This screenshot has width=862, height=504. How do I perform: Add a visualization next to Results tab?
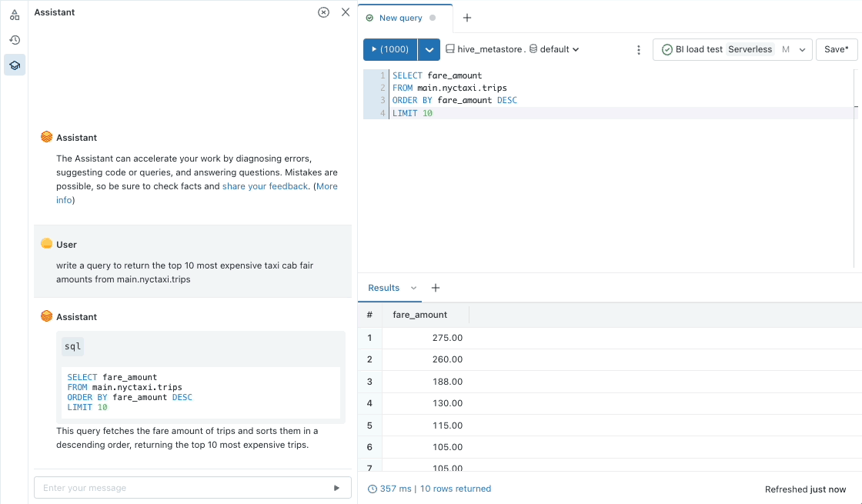(x=436, y=288)
